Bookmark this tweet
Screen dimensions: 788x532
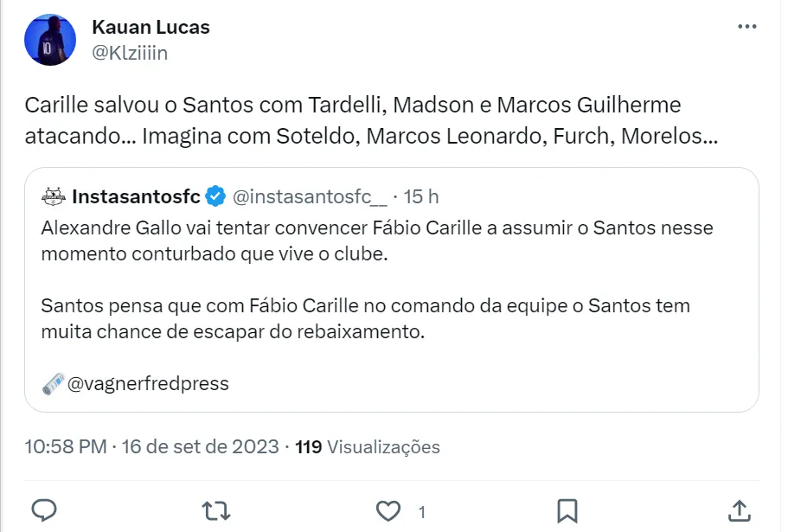567,510
